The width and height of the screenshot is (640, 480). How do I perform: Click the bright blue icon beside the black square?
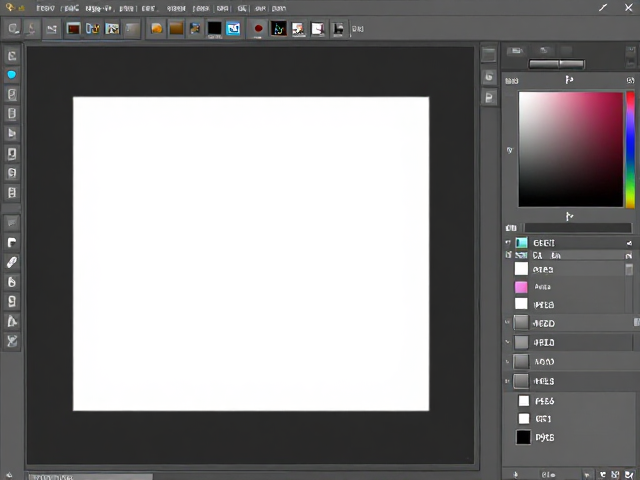click(233, 29)
